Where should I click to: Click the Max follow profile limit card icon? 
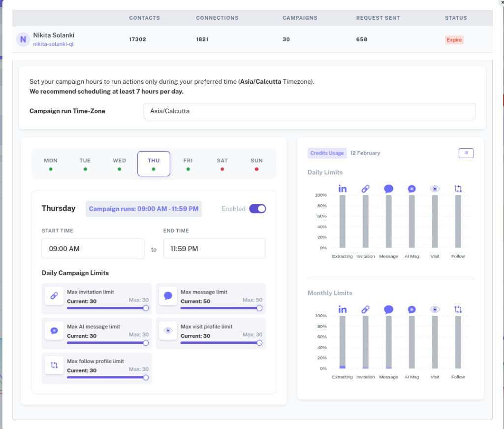click(x=54, y=365)
